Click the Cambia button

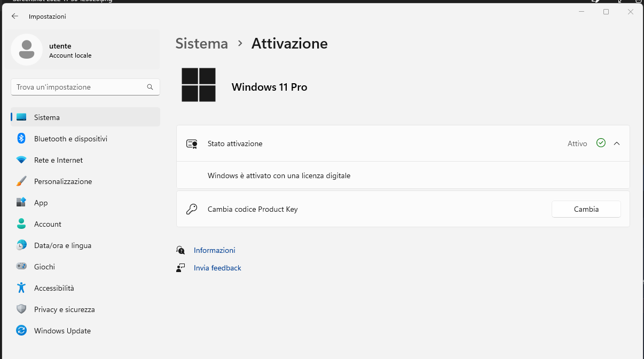pyautogui.click(x=586, y=209)
